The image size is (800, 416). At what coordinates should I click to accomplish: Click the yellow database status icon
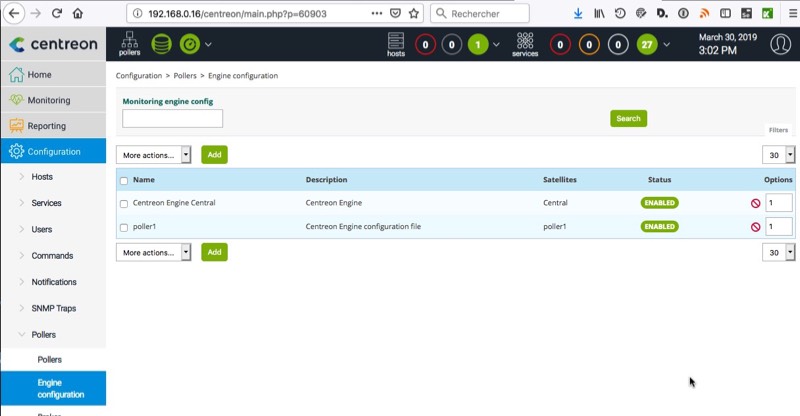coord(161,44)
